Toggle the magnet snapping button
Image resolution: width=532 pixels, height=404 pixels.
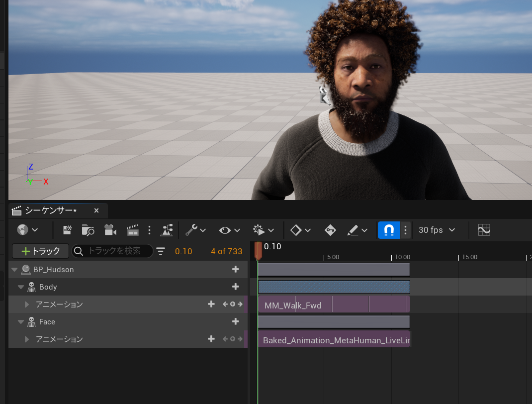click(x=389, y=230)
